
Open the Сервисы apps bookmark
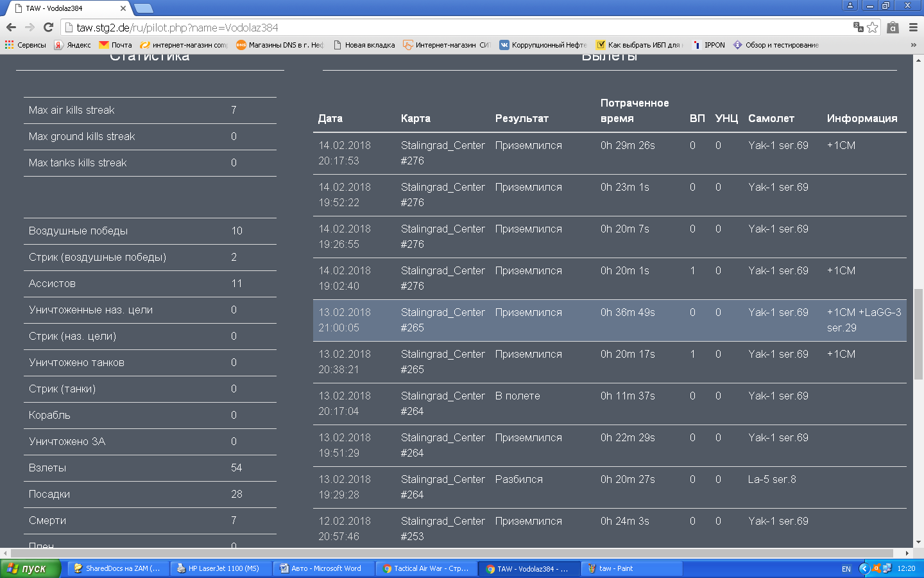[26, 45]
